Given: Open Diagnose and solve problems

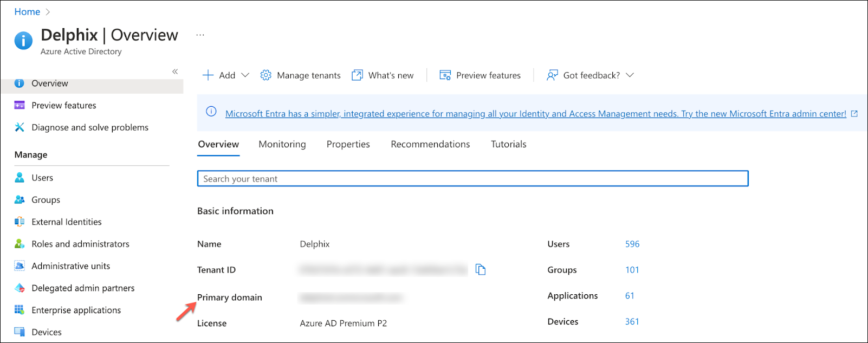Looking at the screenshot, I should (89, 127).
